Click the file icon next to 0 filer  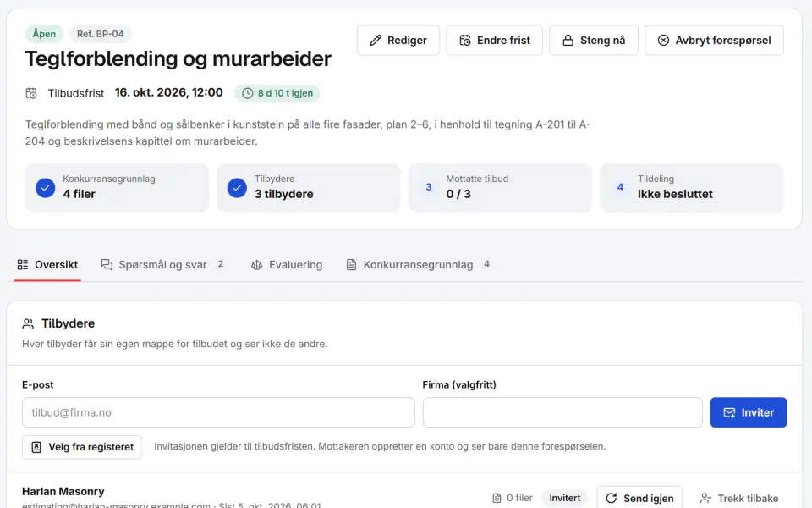click(497, 498)
